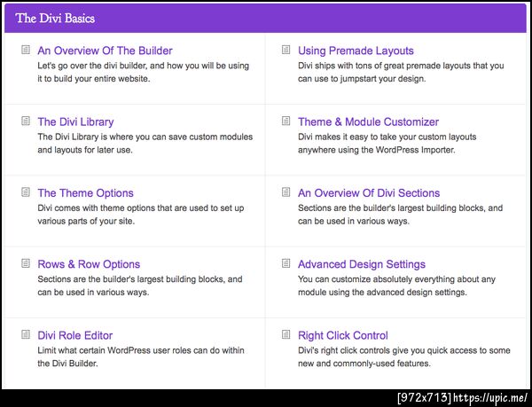
Task: Click text 'Let's go over the divi builder'
Action: pyautogui.click(x=92, y=66)
